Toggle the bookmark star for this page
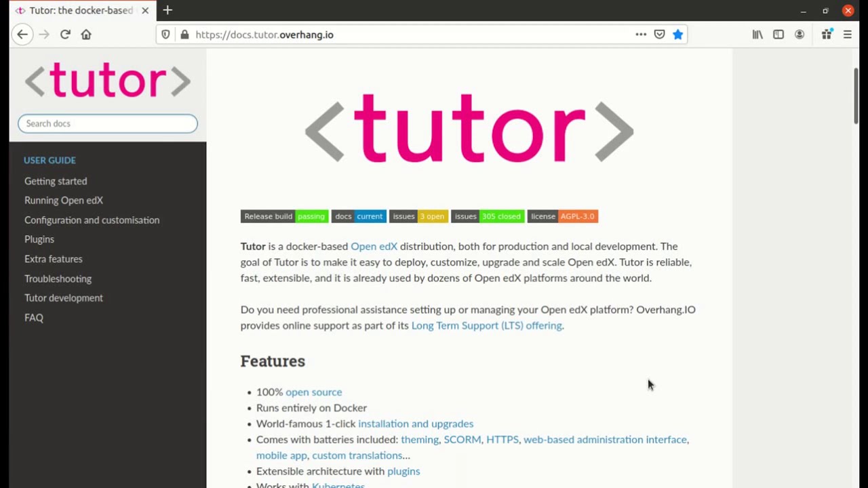This screenshot has width=868, height=488. click(x=677, y=35)
